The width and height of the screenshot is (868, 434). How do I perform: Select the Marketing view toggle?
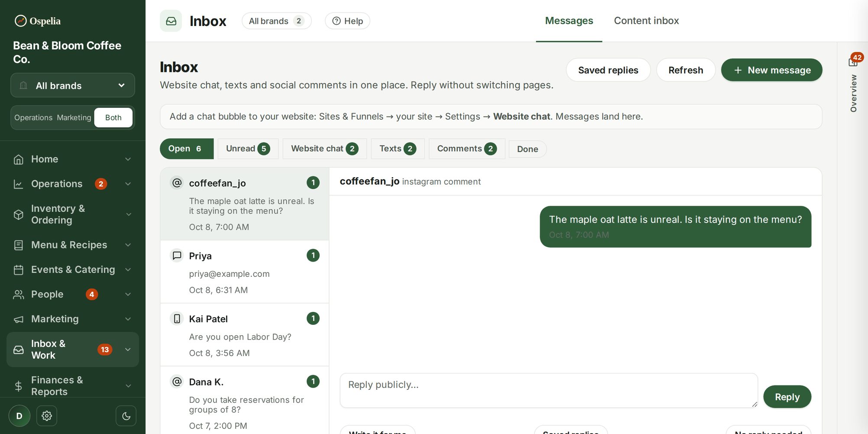point(74,118)
